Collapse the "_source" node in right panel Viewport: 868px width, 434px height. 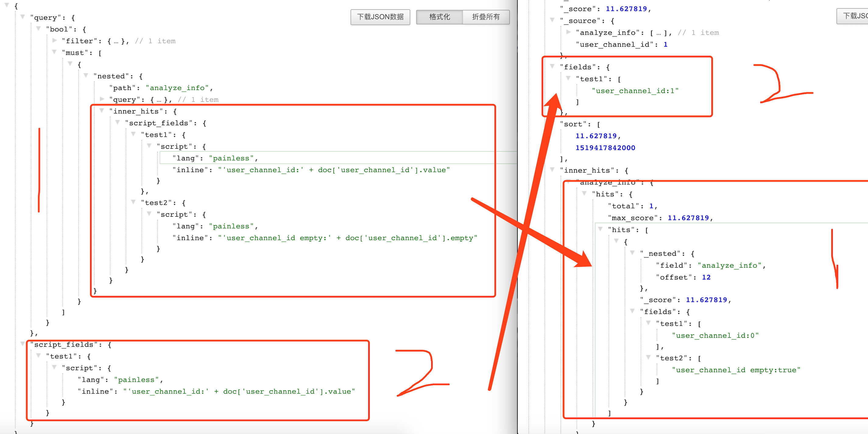click(x=552, y=20)
